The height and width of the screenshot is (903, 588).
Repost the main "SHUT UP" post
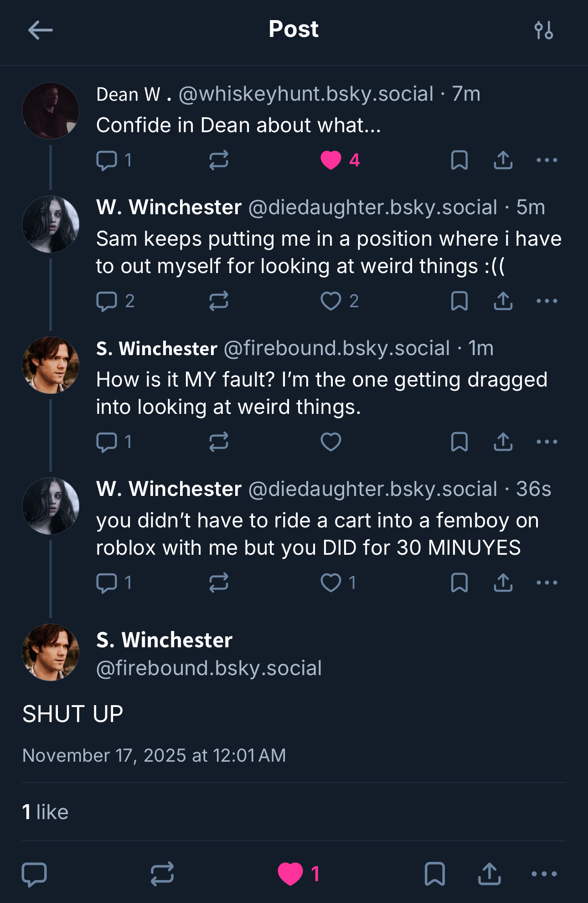[x=162, y=874]
